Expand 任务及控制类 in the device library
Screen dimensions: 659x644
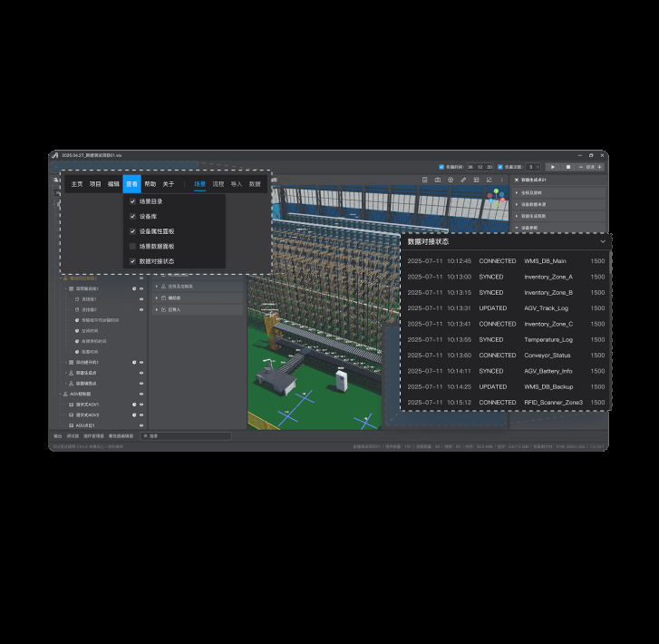[197, 287]
